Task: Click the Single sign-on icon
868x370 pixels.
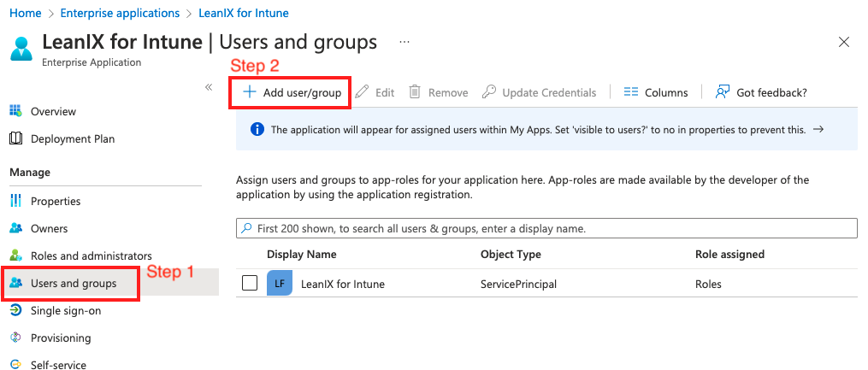Action: click(15, 310)
